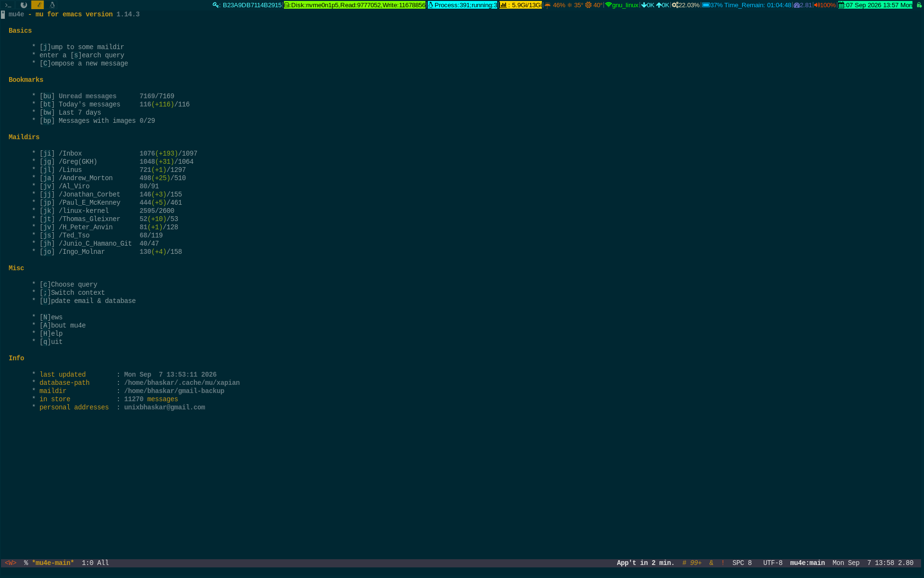
Task: Switch to the Firefox workspace icon
Action: [24, 5]
